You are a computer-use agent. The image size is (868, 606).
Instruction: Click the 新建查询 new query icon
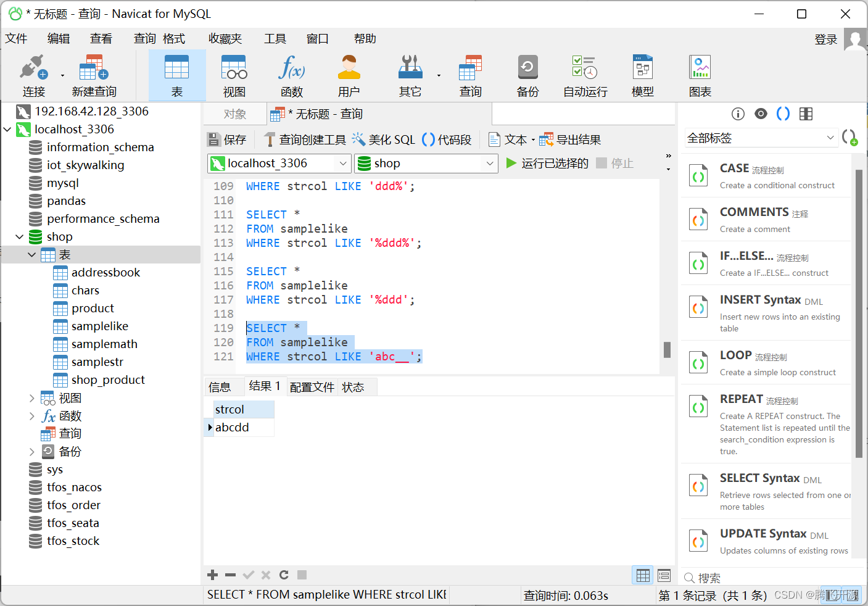94,76
